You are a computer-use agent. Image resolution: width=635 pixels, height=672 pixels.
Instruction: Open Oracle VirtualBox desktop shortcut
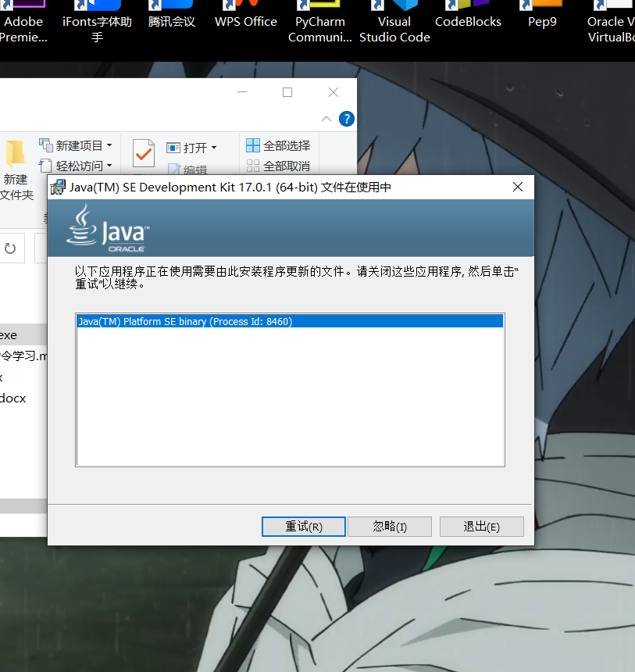pos(611,21)
